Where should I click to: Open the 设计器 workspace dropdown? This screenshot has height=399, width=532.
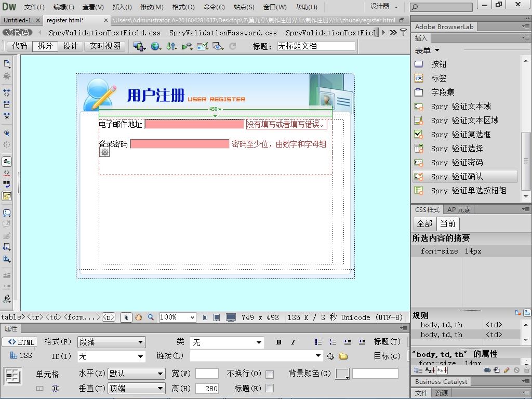tap(384, 6)
